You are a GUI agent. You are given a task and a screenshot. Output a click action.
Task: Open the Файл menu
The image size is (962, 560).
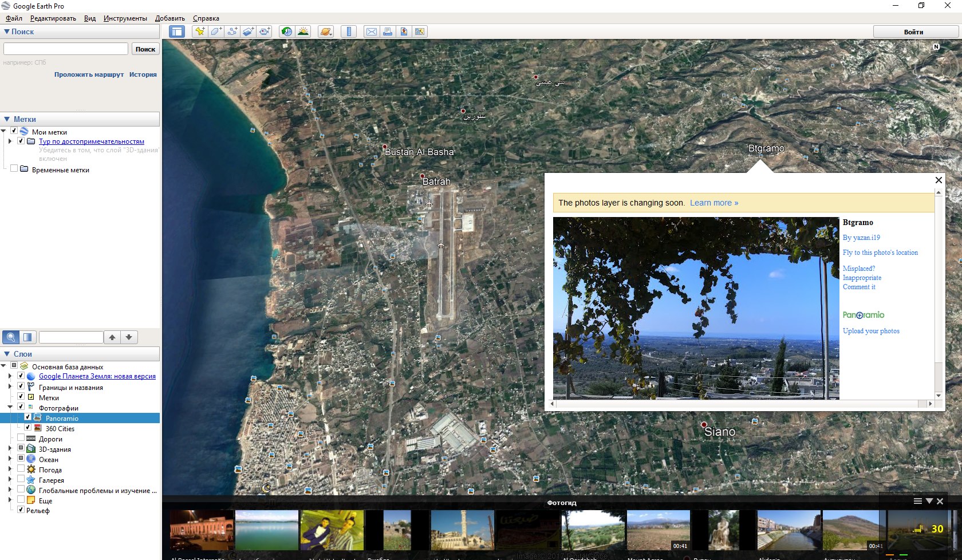[x=14, y=18]
